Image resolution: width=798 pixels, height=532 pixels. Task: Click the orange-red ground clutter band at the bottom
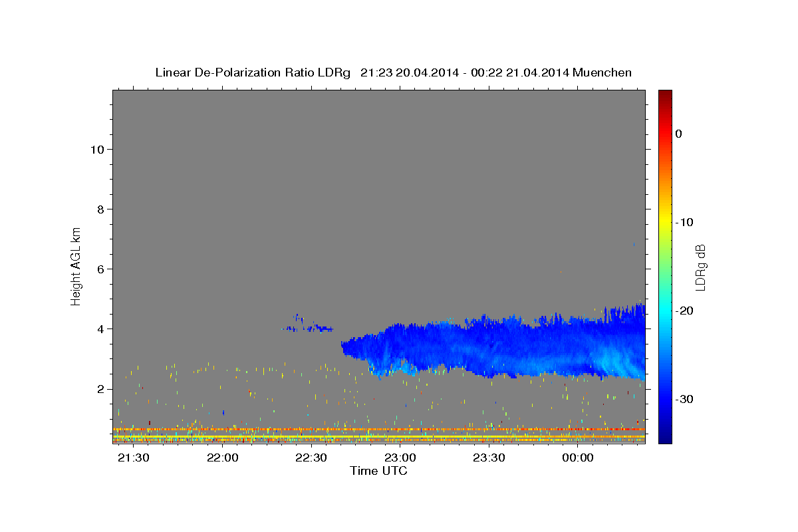pyautogui.click(x=378, y=430)
